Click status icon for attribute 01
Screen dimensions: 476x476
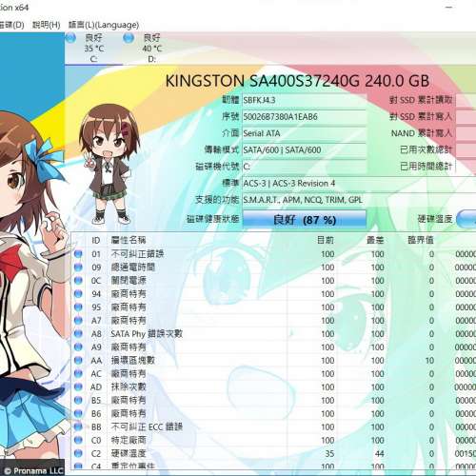[78, 254]
